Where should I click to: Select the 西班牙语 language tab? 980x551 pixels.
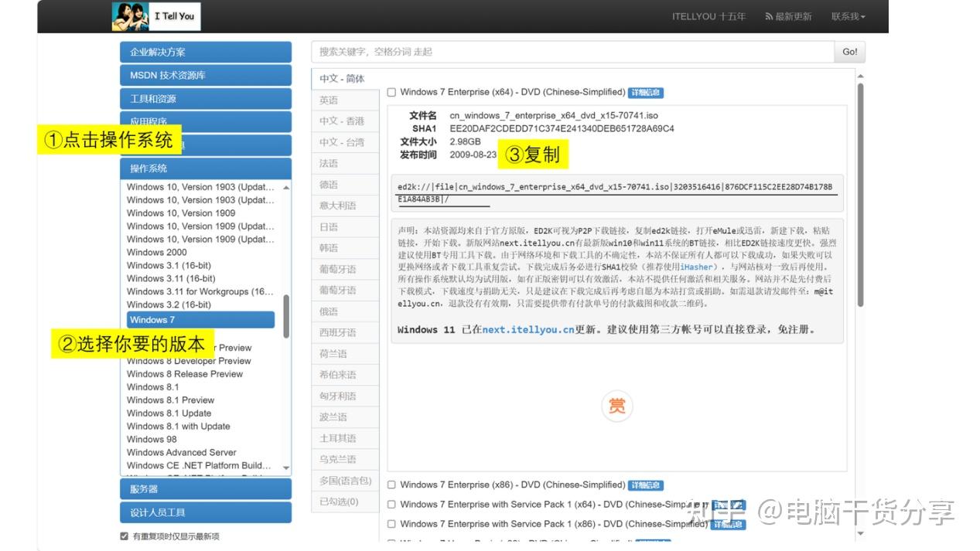click(x=345, y=332)
